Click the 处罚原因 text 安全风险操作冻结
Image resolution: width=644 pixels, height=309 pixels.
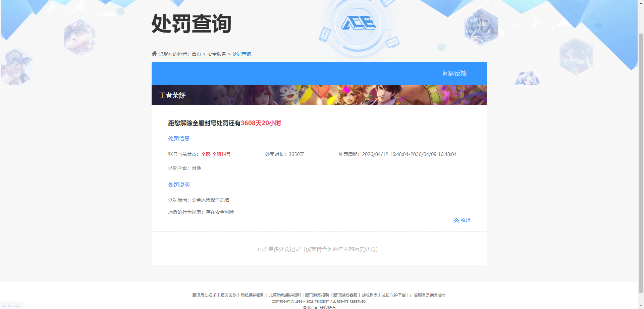(x=210, y=200)
